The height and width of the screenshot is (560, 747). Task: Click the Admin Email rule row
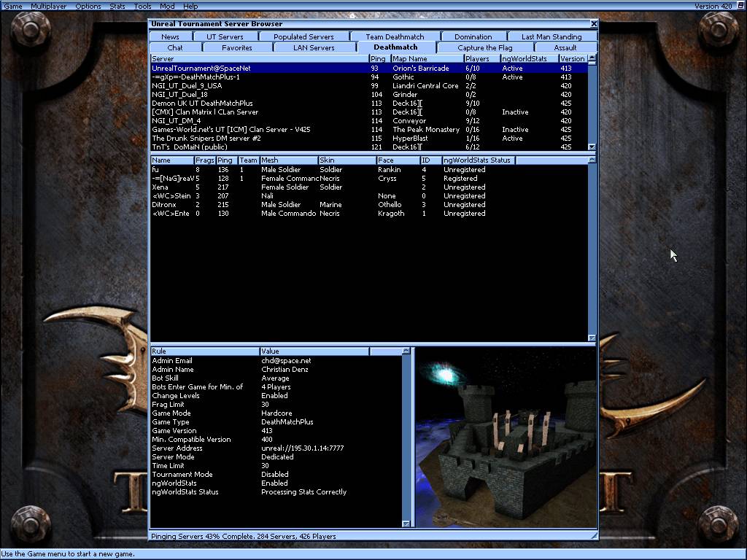pos(276,360)
